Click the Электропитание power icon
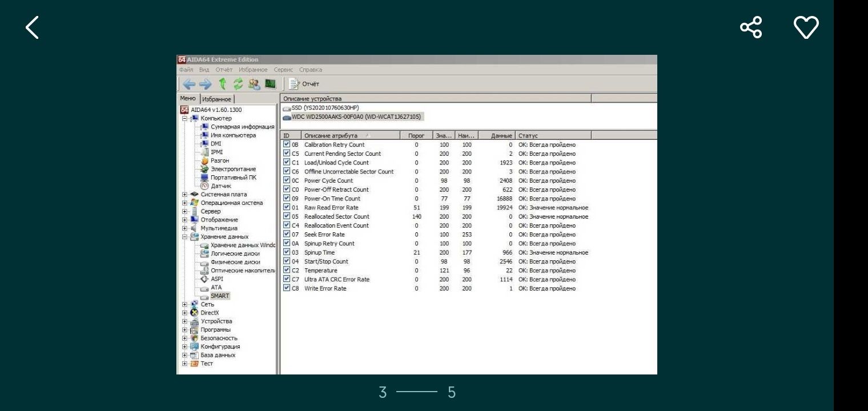The height and width of the screenshot is (411, 868). (204, 169)
